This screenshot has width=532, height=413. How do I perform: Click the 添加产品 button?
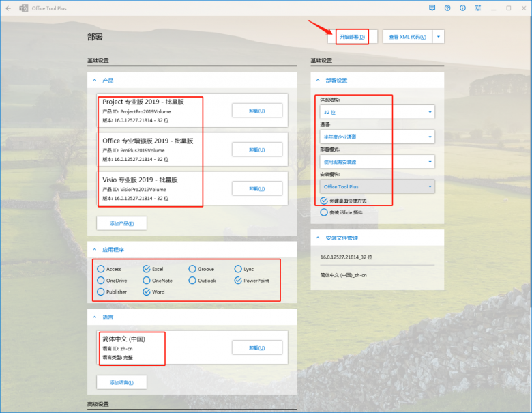[121, 223]
